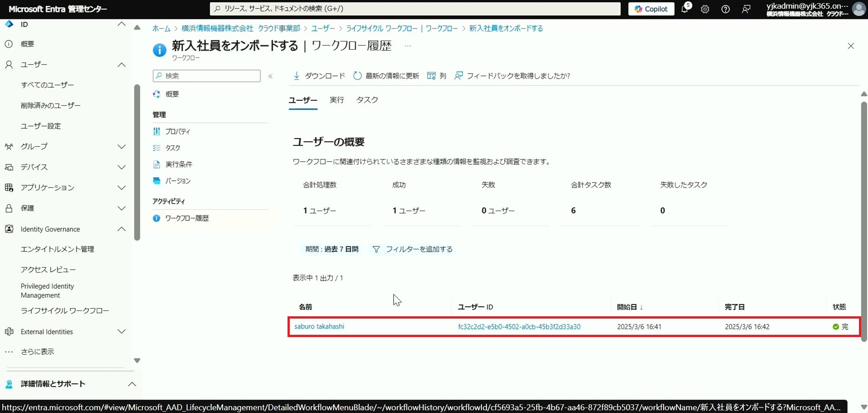Expand the グループ section in sidebar
Image resolution: width=868 pixels, height=413 pixels.
pos(121,146)
